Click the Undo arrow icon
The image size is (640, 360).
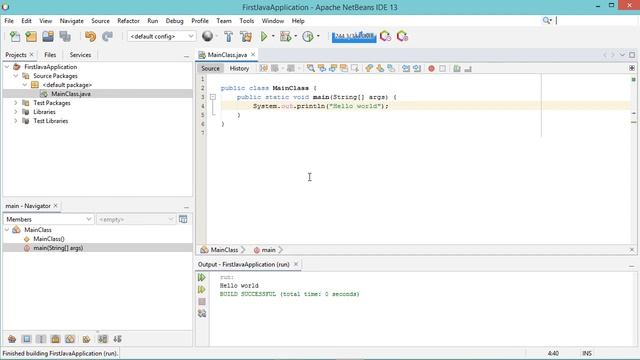pyautogui.click(x=90, y=36)
